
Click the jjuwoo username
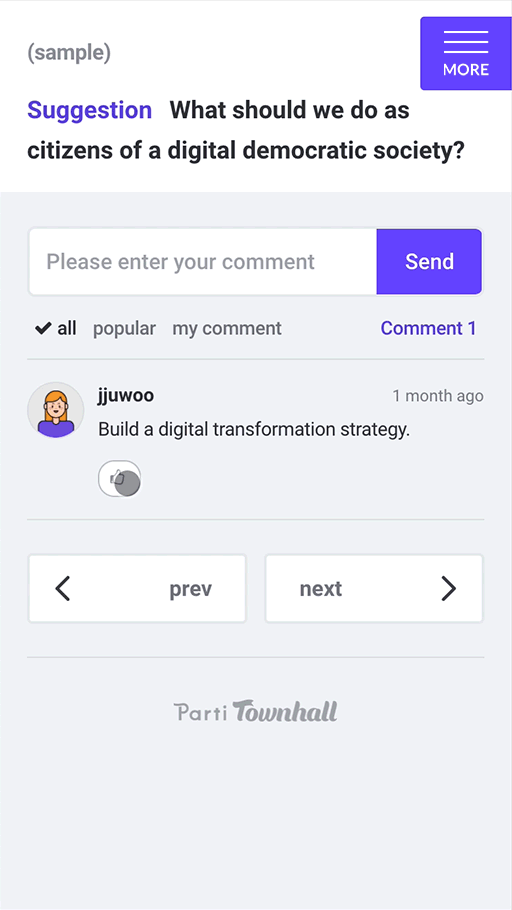point(126,396)
